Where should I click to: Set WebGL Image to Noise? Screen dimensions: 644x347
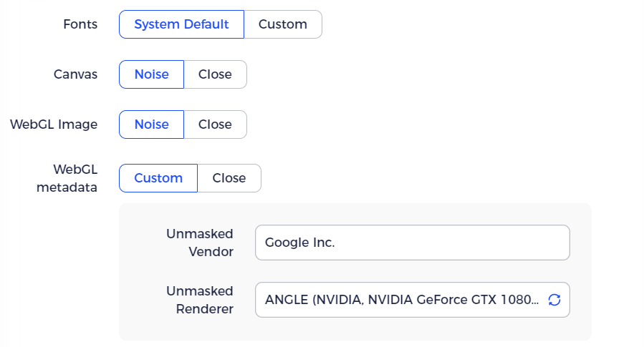point(152,124)
